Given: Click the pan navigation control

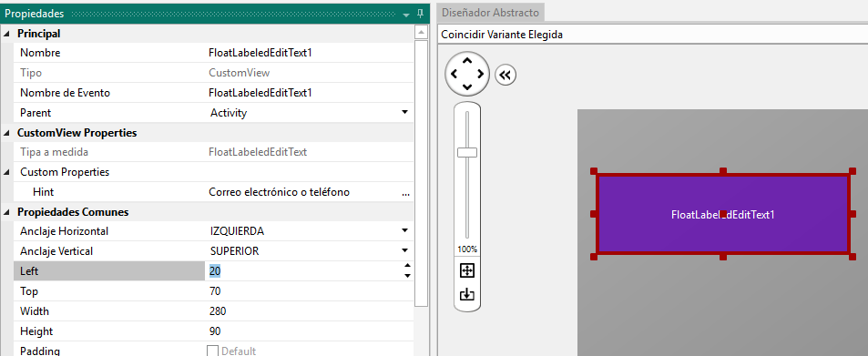Looking at the screenshot, I should [467, 74].
